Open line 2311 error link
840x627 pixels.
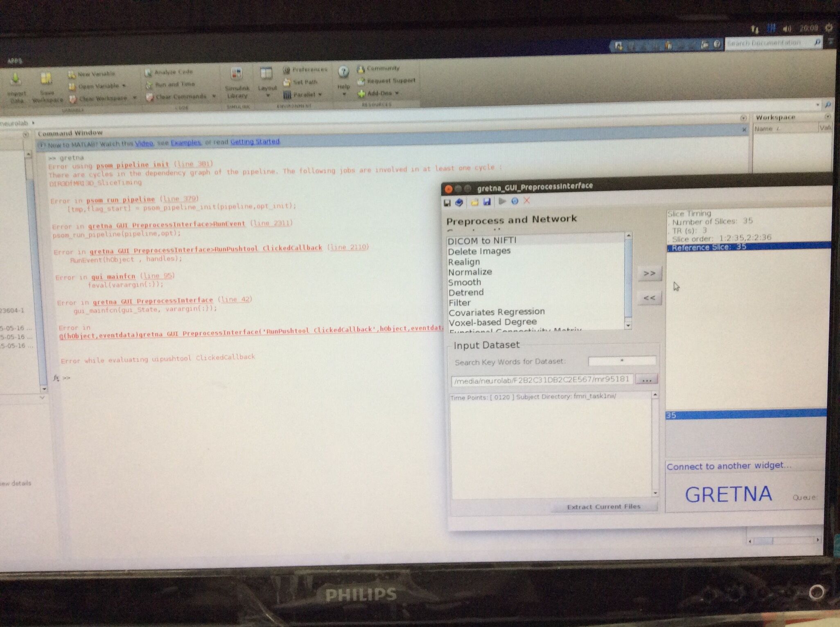(x=271, y=223)
